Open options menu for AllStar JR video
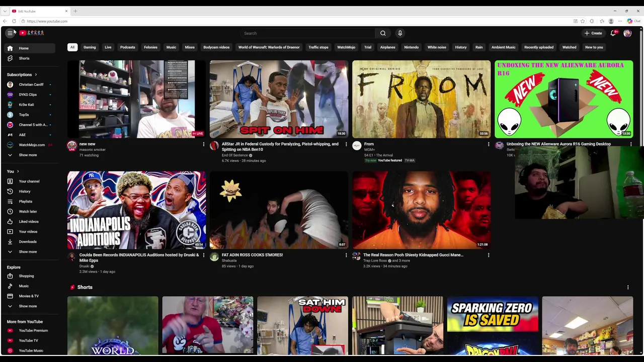The height and width of the screenshot is (362, 644). [346, 144]
